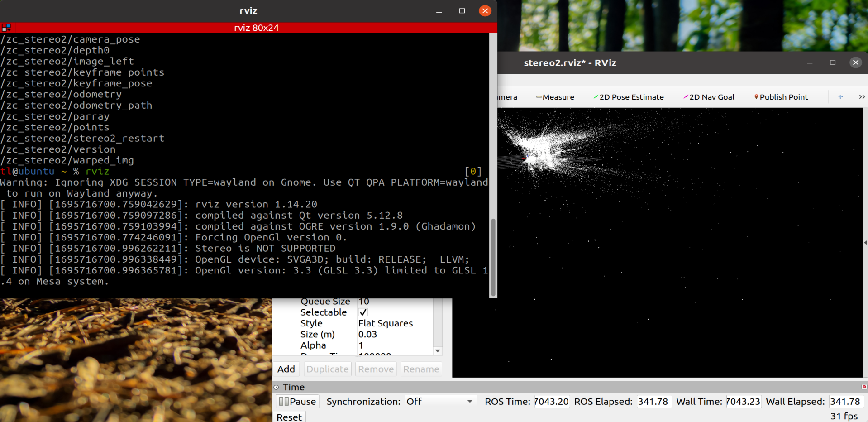Edit the Size (m) value field

click(x=395, y=335)
